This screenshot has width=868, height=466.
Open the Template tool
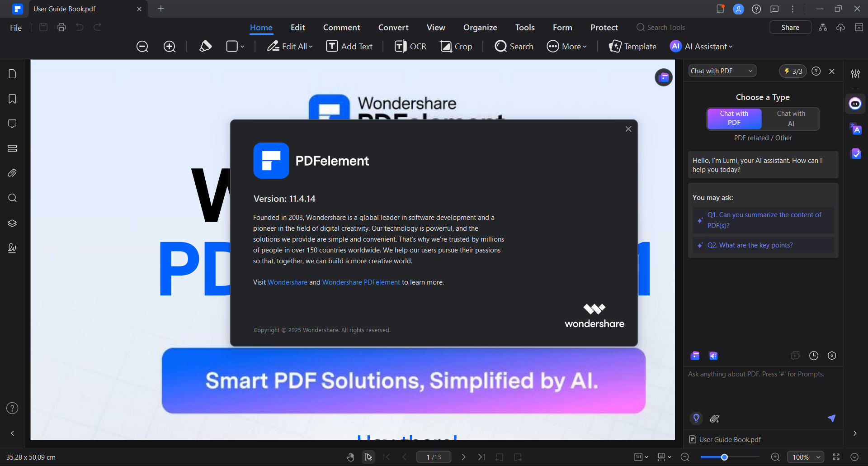(632, 46)
